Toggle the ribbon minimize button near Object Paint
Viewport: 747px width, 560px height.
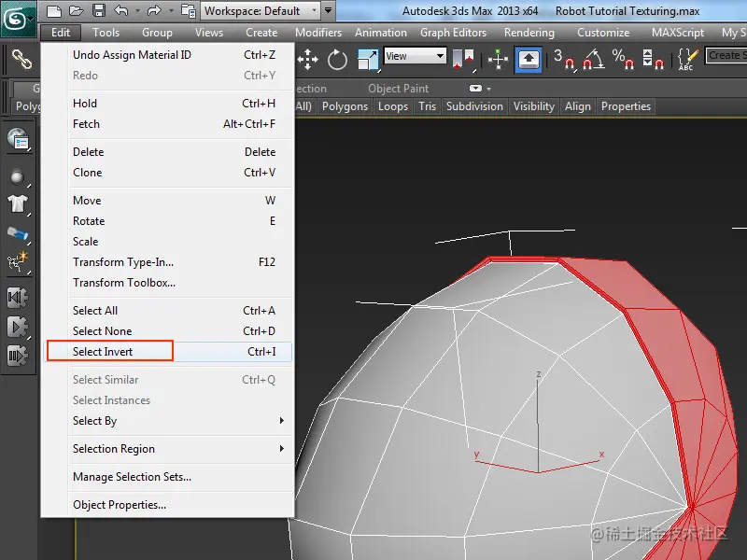pos(475,89)
